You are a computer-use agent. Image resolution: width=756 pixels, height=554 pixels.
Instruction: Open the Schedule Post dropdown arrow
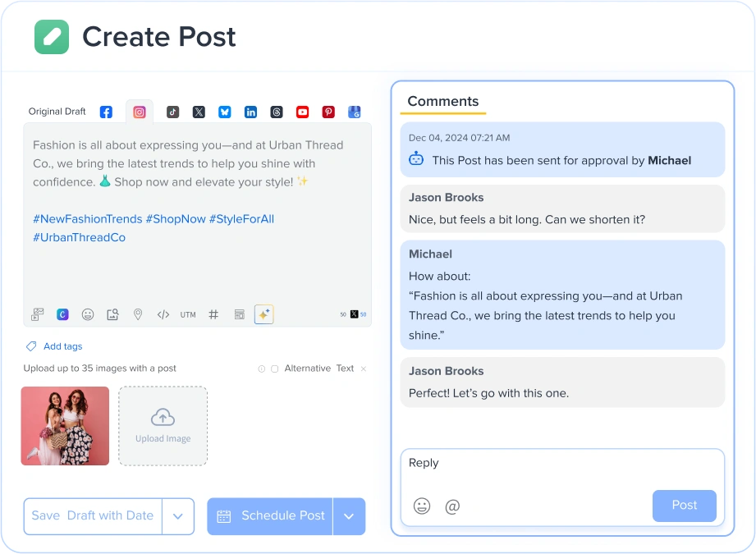pos(349,516)
